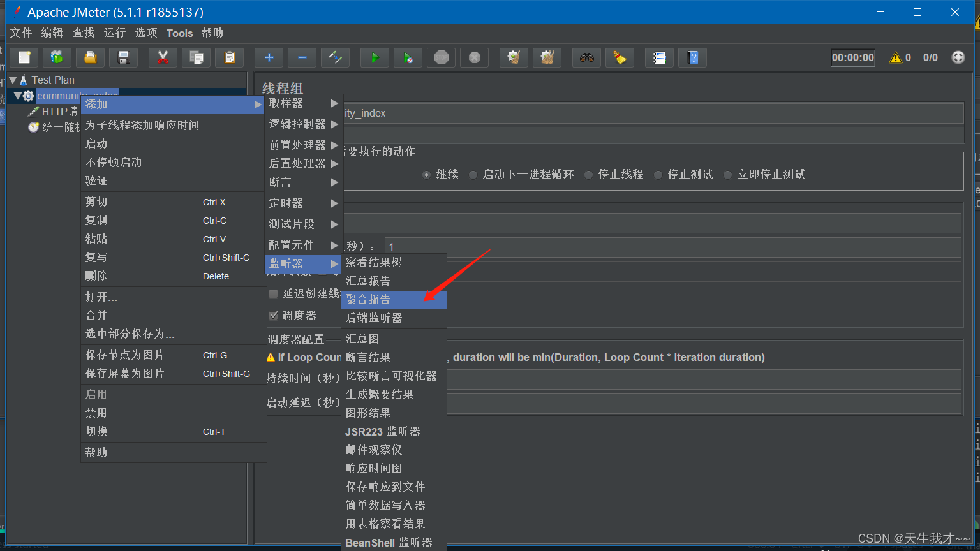The height and width of the screenshot is (551, 980).
Task: Open the 文件 menu
Action: [x=21, y=33]
